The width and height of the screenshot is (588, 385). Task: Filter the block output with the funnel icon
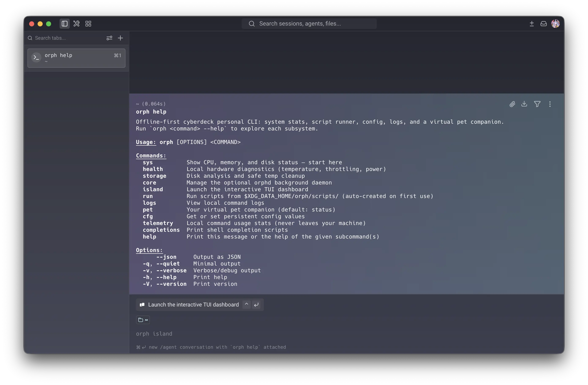pyautogui.click(x=537, y=104)
